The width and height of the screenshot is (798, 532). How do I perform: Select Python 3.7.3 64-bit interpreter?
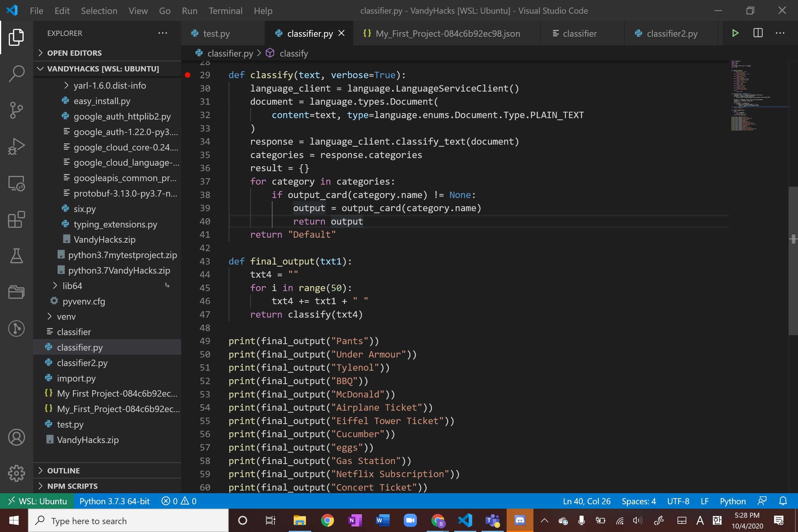114,501
